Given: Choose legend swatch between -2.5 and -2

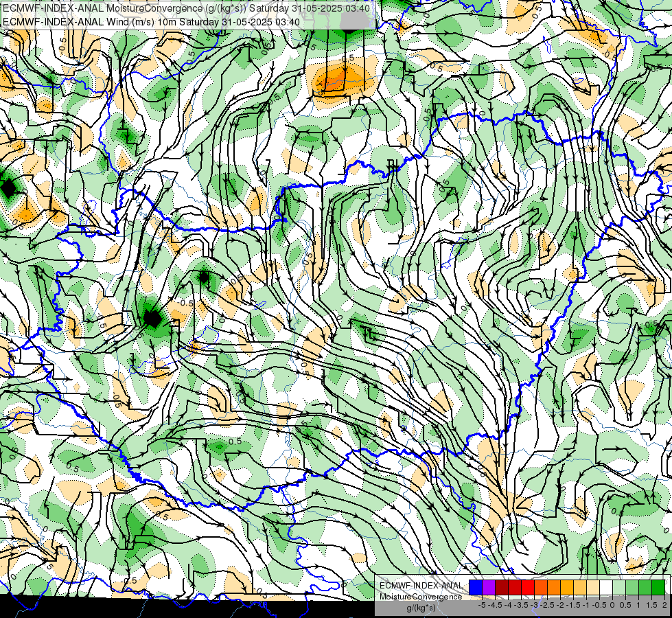Looking at the screenshot, I should pos(554,587).
